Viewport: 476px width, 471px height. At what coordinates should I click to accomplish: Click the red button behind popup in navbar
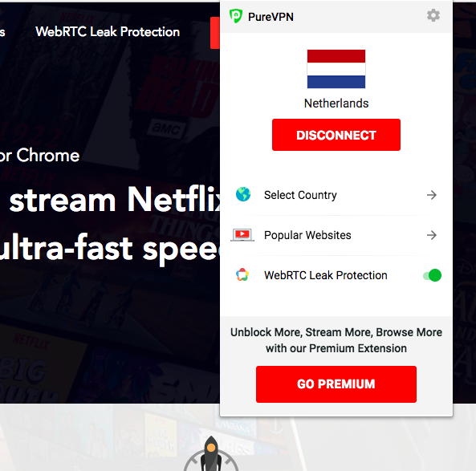click(215, 33)
